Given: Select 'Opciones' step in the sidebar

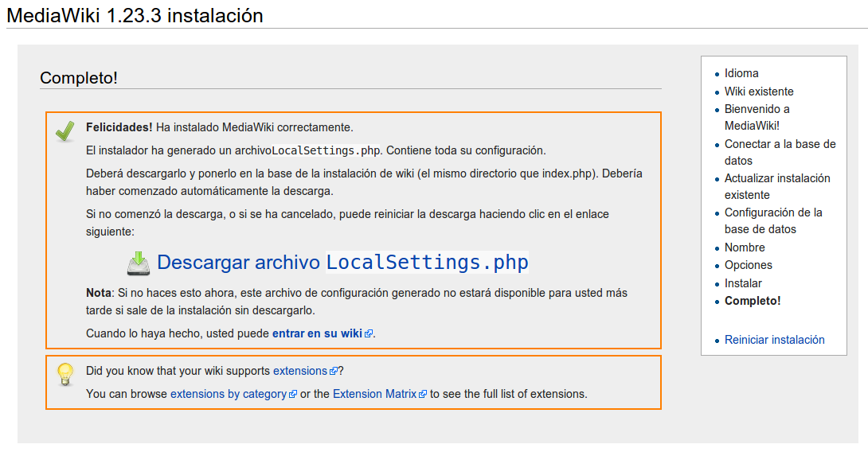Looking at the screenshot, I should pos(749,265).
